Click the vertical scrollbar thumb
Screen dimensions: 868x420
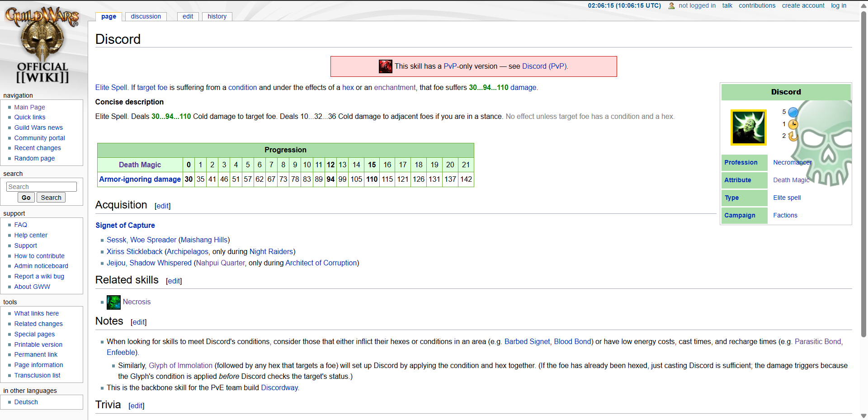pyautogui.click(x=863, y=174)
